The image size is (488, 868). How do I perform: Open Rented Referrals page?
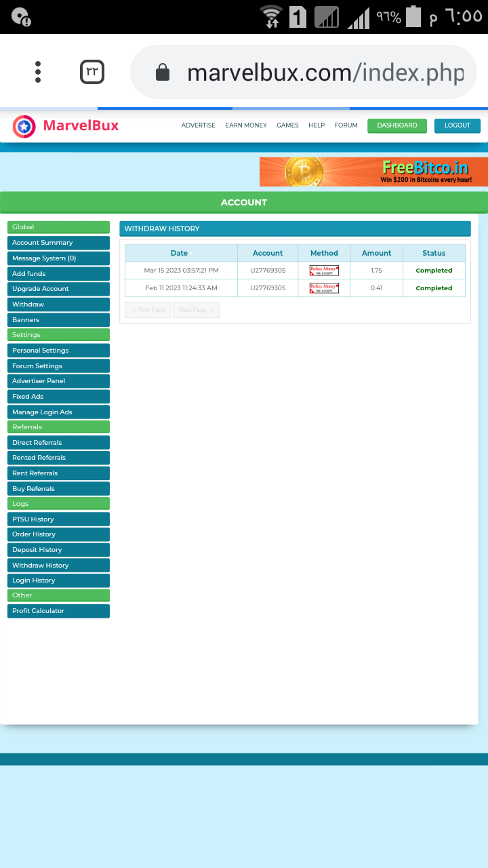pos(58,458)
